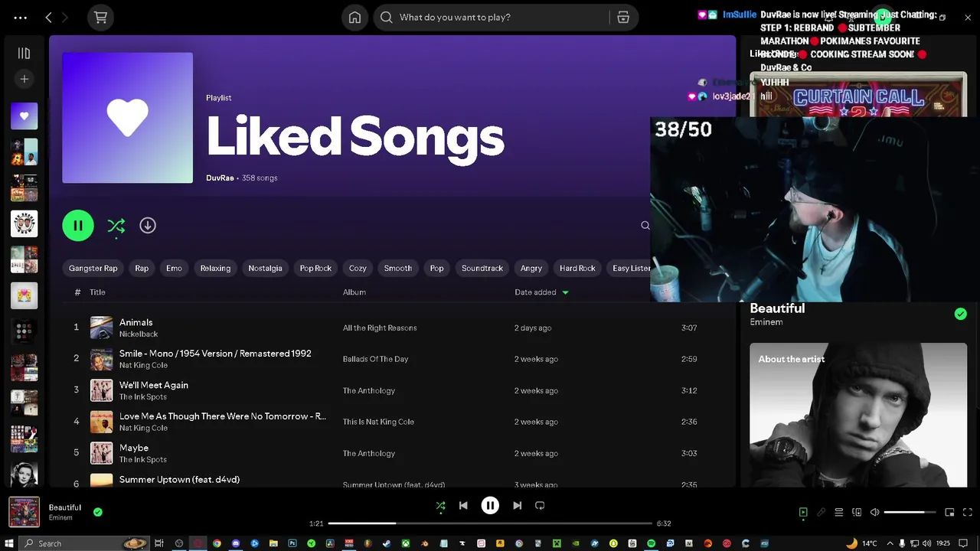Expand Your Library sidebar

pyautogui.click(x=24, y=54)
